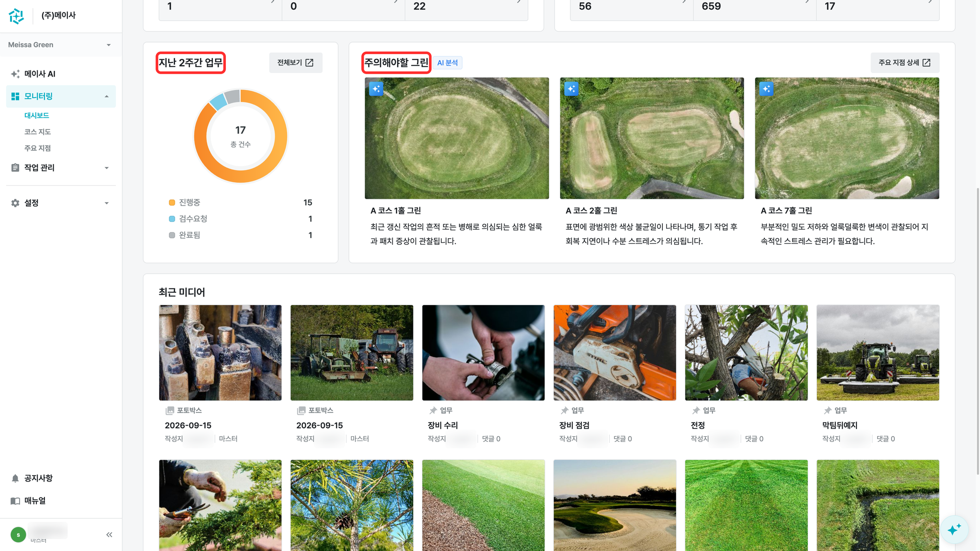Click the (주)메이사 company name
This screenshot has width=980, height=551.
click(58, 15)
